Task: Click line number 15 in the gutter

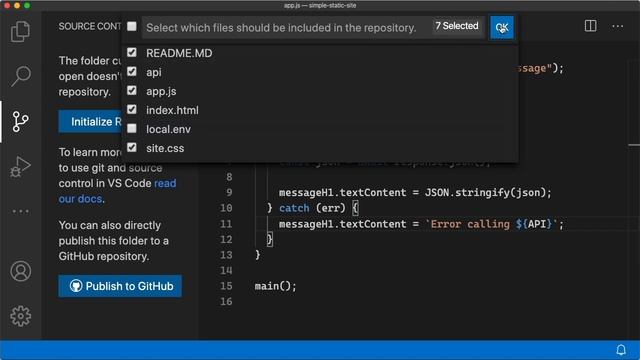Action: point(226,286)
